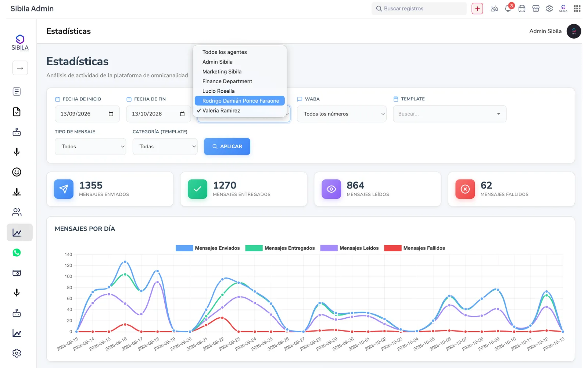Focus the Buscar registros search field
588x368 pixels.
point(419,8)
